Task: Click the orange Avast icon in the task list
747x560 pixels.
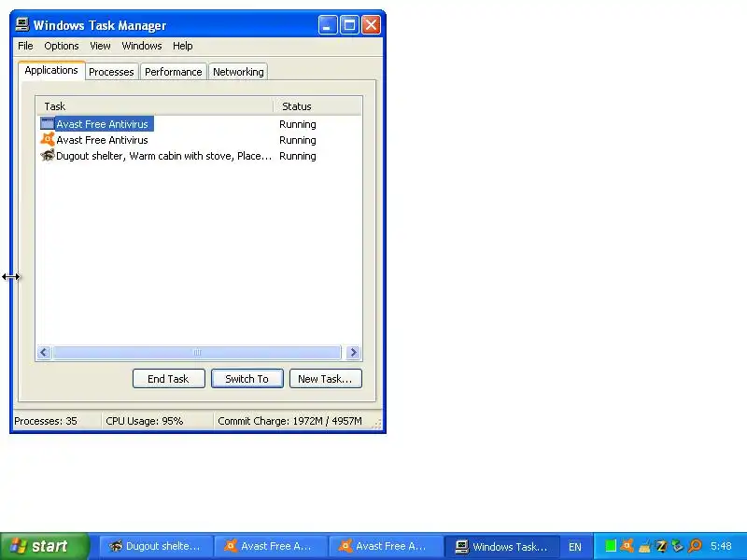Action: coord(48,139)
